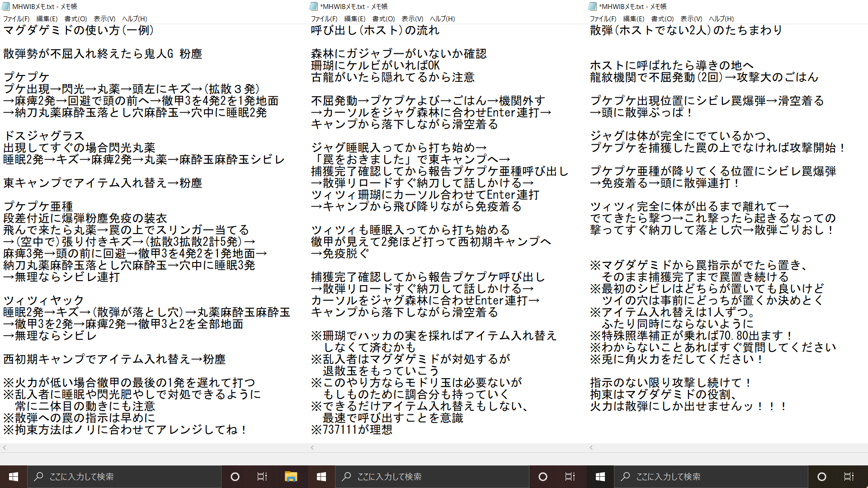Open the 編集(E) menu in the left Notepad window
868x488 pixels.
tap(47, 19)
